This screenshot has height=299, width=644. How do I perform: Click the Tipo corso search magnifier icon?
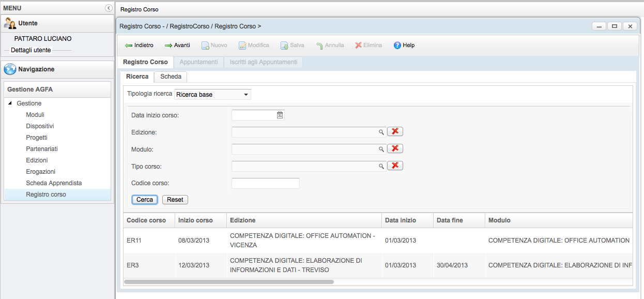pos(381,166)
